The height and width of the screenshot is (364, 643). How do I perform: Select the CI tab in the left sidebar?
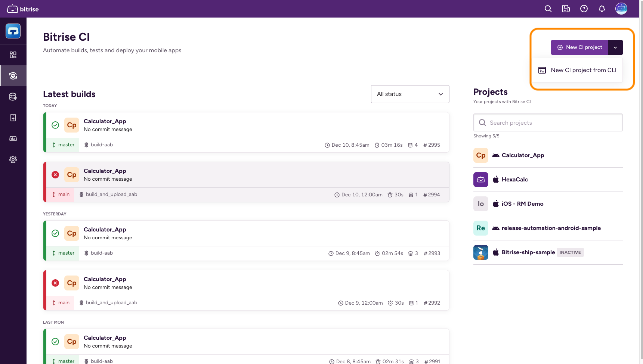(x=13, y=76)
